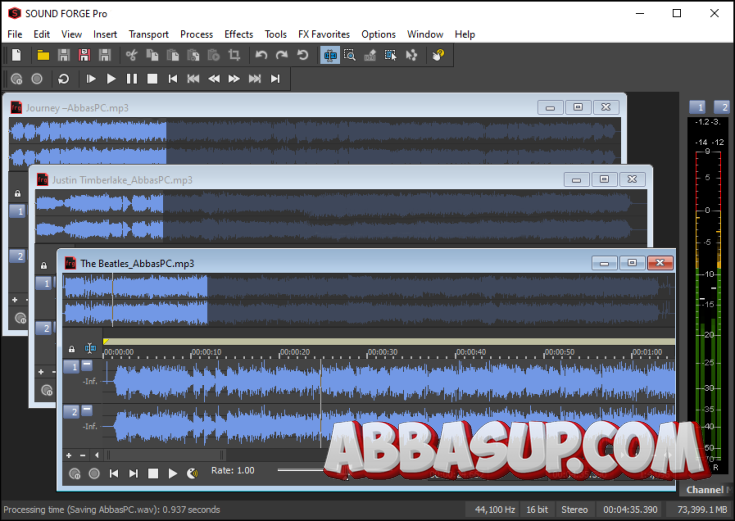Screen dimensions: 735x521
Task: Click the Save floppy disk icon next to Open
Action: pos(64,55)
